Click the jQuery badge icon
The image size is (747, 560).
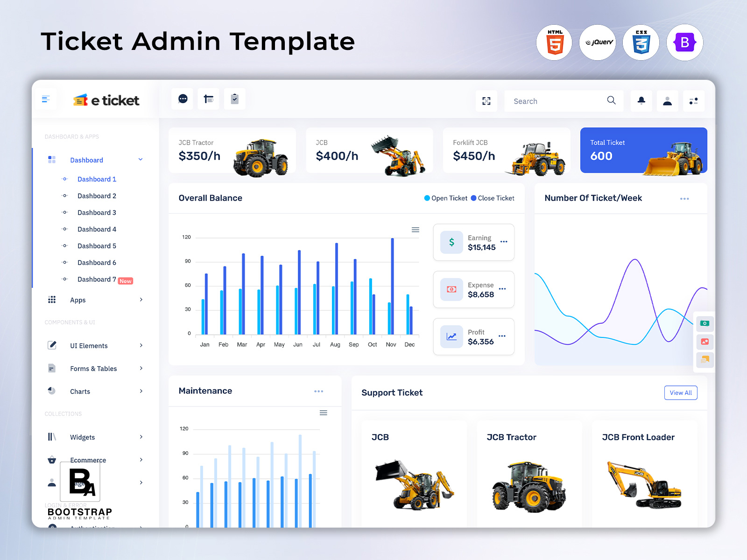598,42
